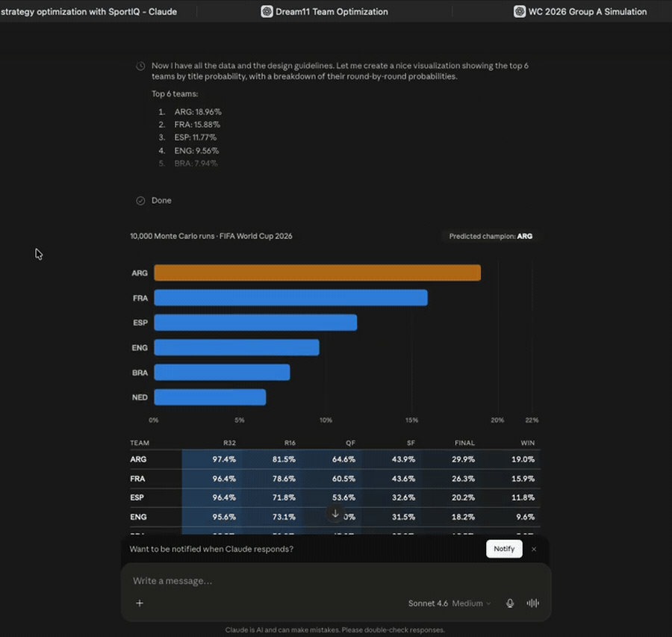Click the microphone dictation icon

509,603
